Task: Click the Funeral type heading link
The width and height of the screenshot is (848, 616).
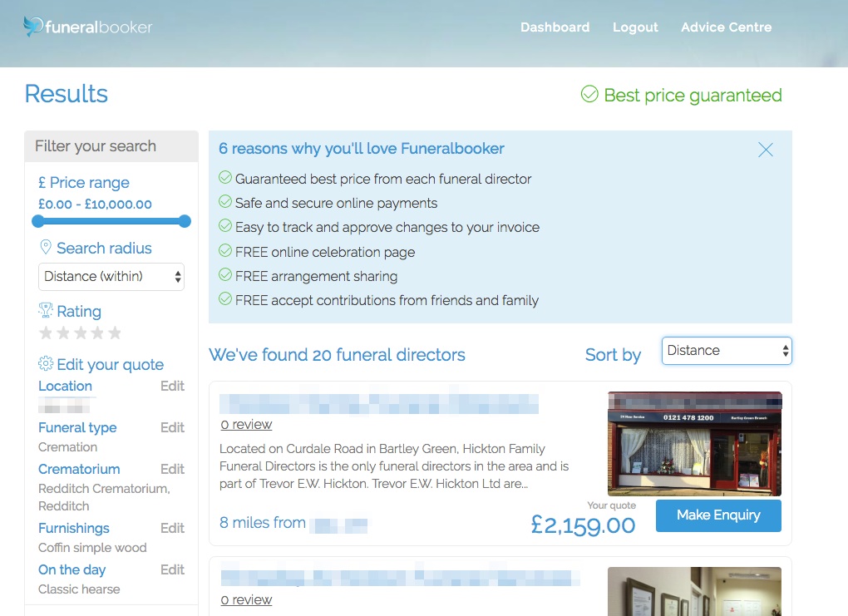Action: click(77, 428)
